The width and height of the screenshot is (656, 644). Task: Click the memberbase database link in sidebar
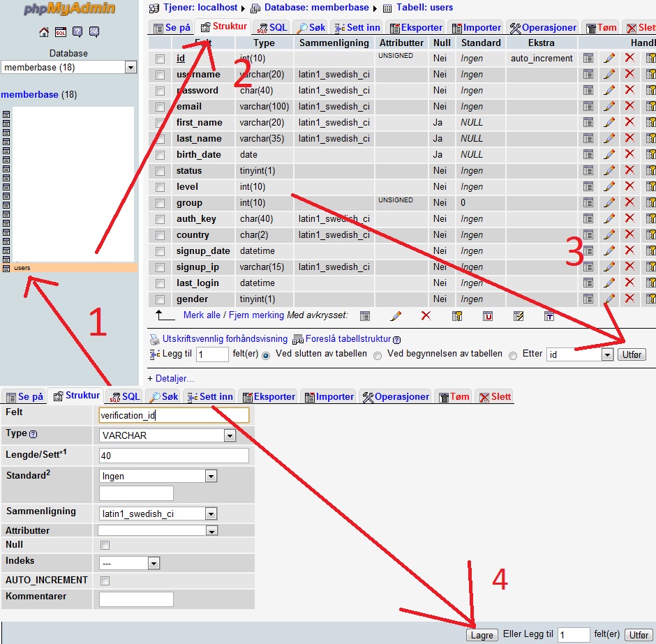coord(30,94)
